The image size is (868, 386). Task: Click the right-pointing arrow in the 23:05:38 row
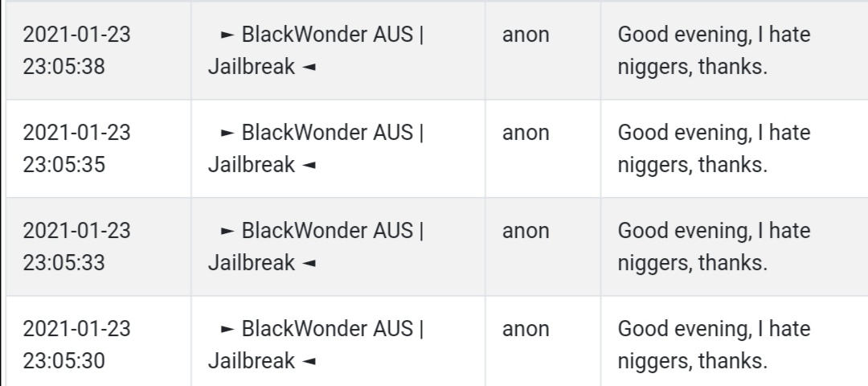point(227,35)
